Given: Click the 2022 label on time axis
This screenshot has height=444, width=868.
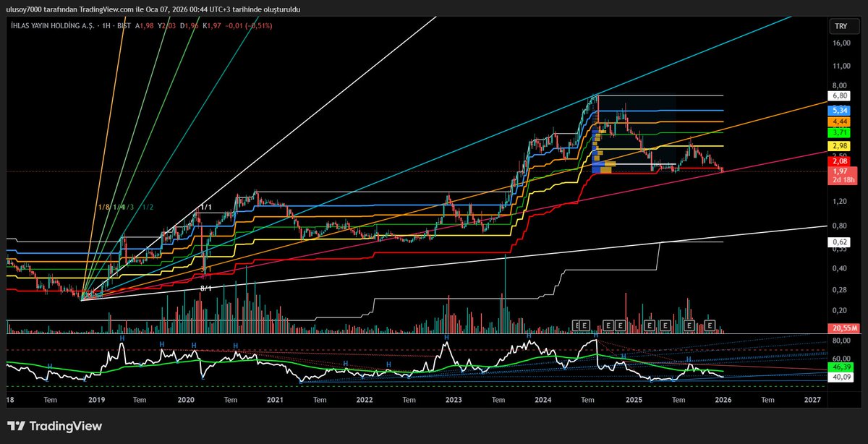Looking at the screenshot, I should (x=364, y=399).
